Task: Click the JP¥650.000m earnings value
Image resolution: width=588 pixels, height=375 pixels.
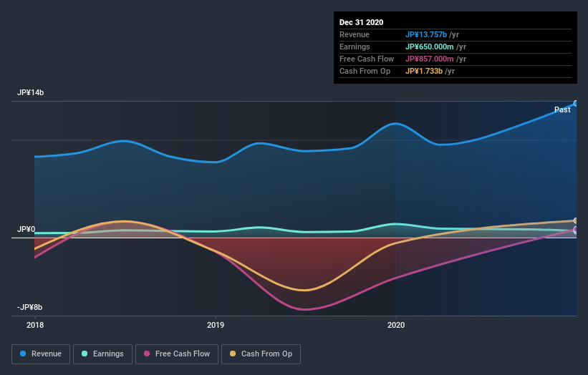Action: 430,47
